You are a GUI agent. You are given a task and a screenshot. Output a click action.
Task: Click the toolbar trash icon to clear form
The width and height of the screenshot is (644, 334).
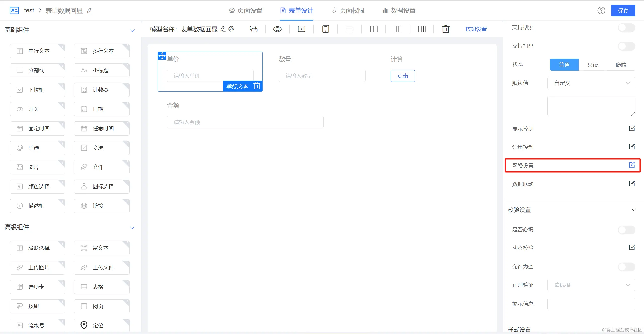point(446,29)
